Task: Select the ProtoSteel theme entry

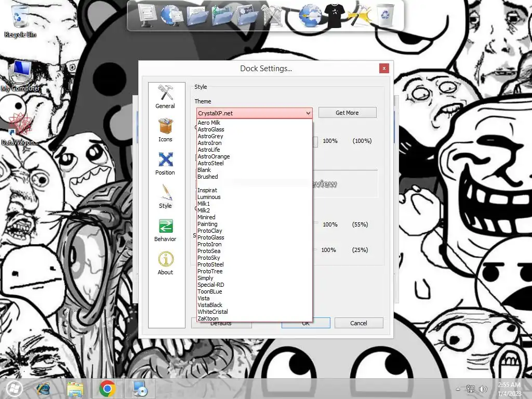Action: (x=254, y=264)
